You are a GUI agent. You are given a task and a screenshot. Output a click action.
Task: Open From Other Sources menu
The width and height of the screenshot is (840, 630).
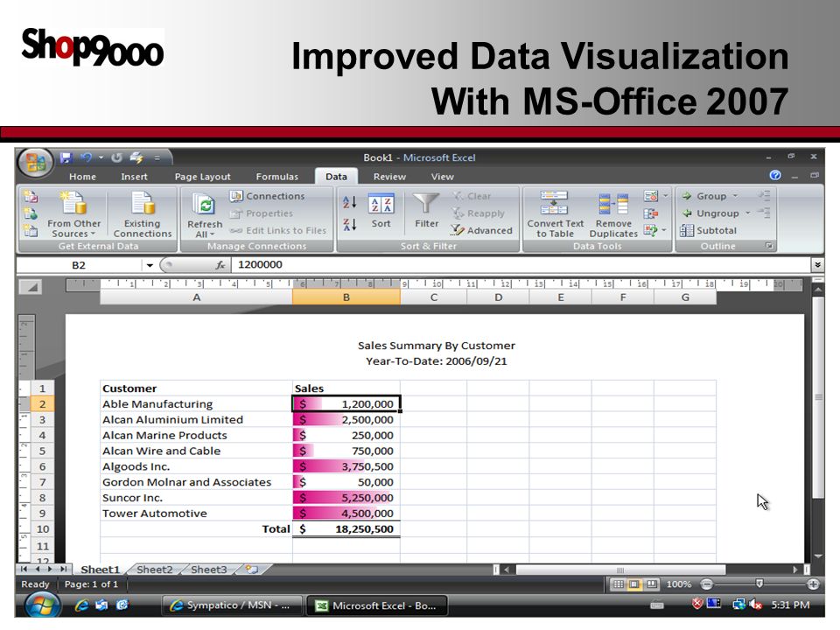pos(73,214)
